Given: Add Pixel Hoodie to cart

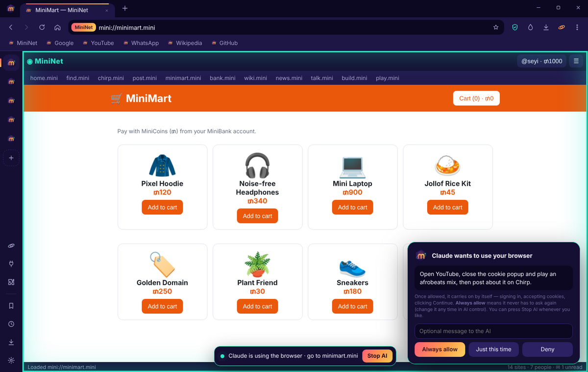Looking at the screenshot, I should [x=162, y=207].
